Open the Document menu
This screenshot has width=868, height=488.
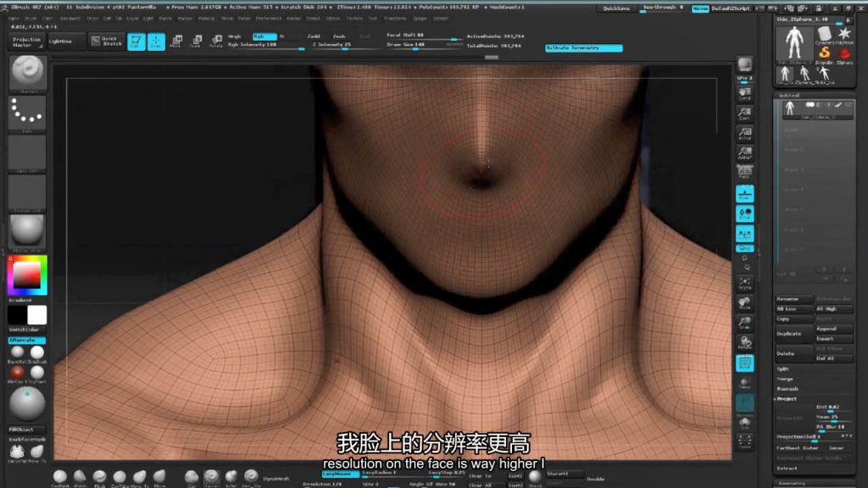coord(70,19)
